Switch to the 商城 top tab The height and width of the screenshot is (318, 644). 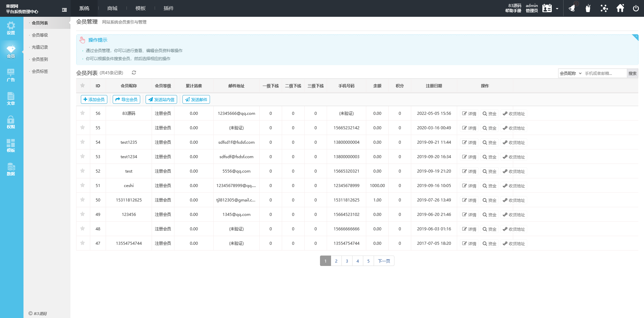click(112, 8)
